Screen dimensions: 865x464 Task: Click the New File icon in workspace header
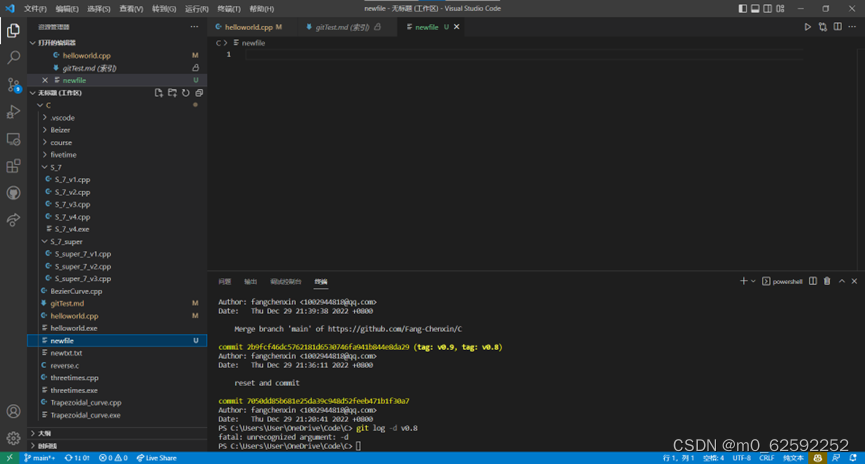point(159,93)
